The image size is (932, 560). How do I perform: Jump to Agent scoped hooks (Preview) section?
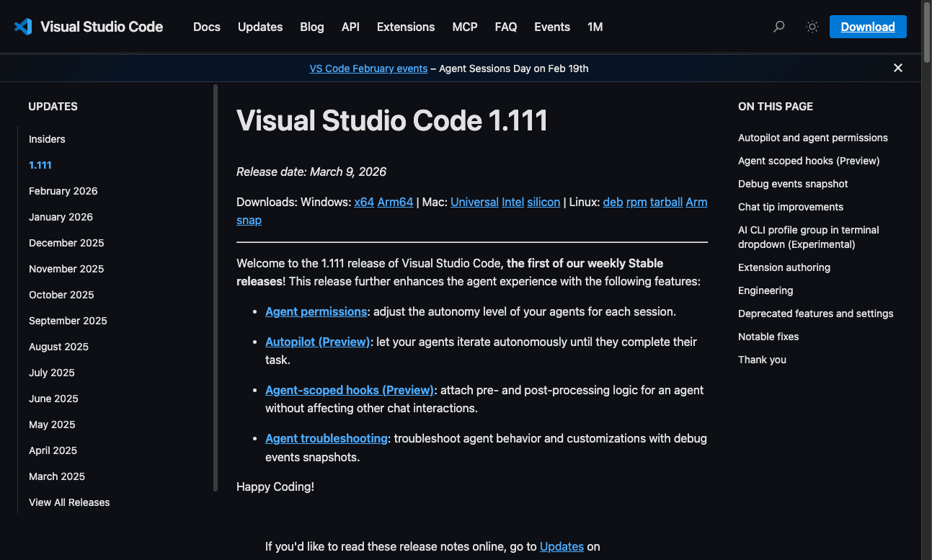coord(809,161)
